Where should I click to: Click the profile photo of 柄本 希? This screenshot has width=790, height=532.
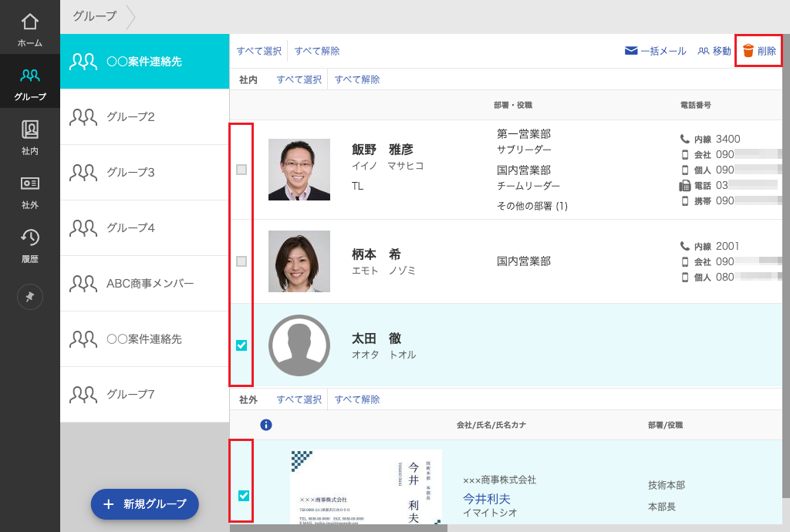299,261
